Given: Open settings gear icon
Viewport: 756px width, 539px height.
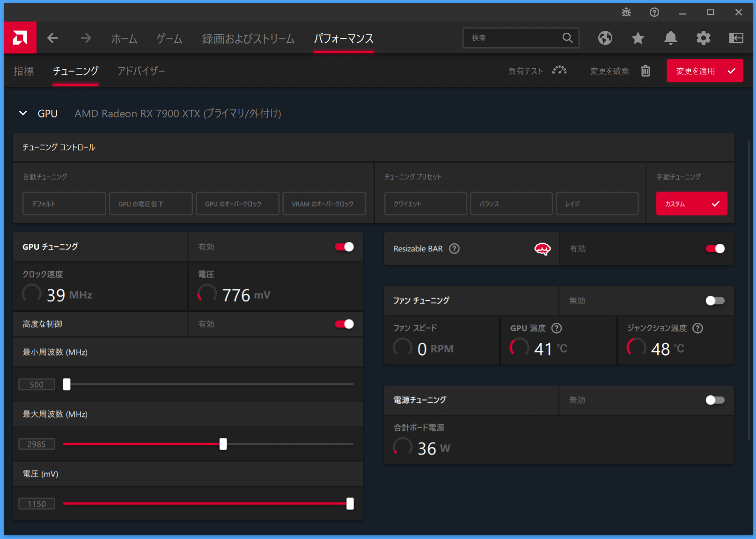Looking at the screenshot, I should (x=704, y=38).
